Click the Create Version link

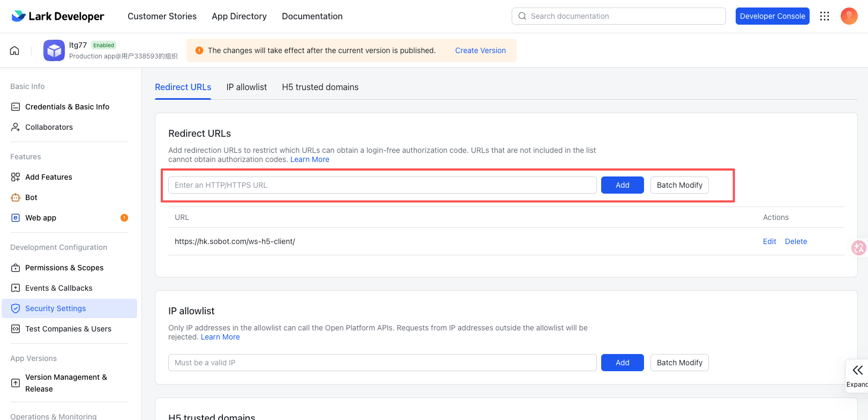point(480,50)
